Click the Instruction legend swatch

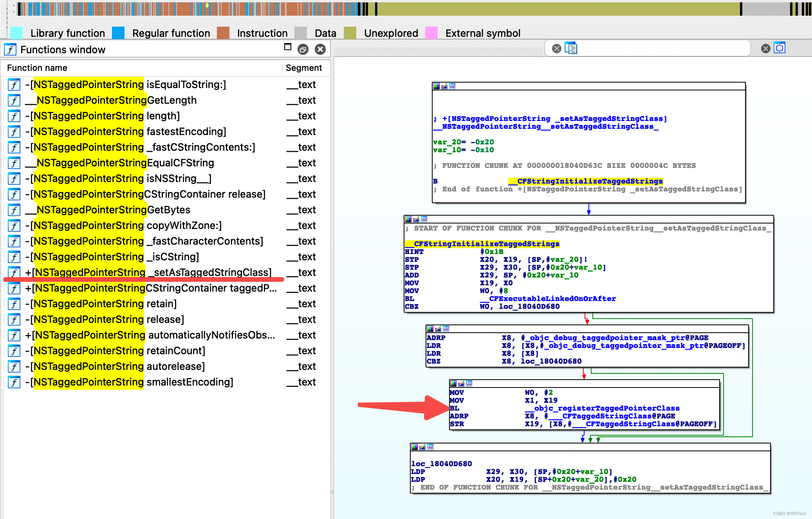(223, 33)
